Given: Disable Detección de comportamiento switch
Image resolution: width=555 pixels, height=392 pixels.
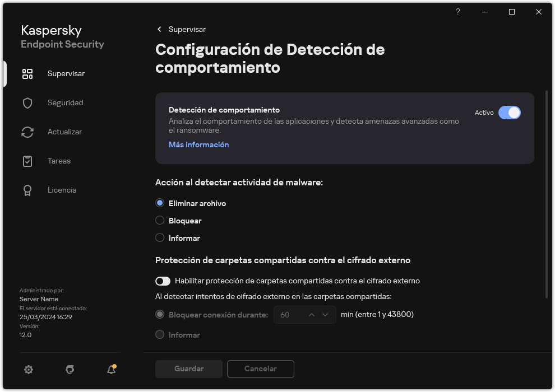Looking at the screenshot, I should click(510, 113).
